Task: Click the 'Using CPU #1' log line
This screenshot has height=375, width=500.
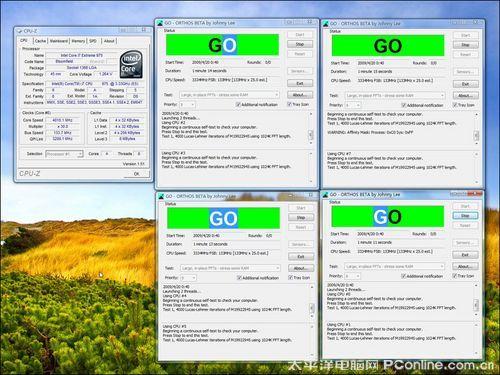Action: click(x=339, y=324)
